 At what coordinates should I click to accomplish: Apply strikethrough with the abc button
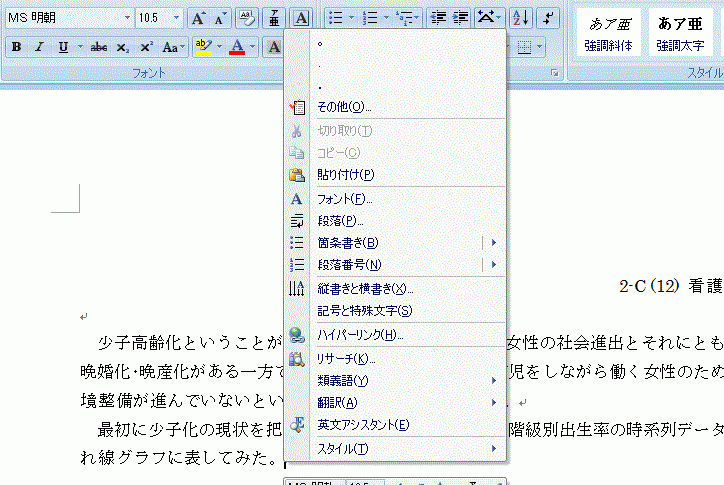click(98, 47)
